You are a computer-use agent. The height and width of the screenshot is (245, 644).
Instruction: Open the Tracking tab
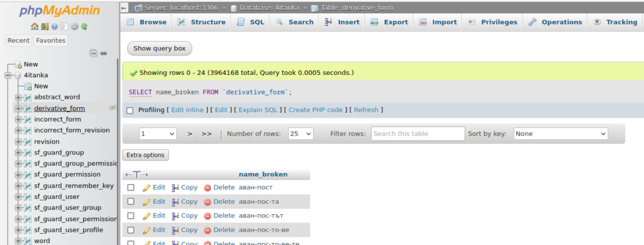[x=616, y=22]
